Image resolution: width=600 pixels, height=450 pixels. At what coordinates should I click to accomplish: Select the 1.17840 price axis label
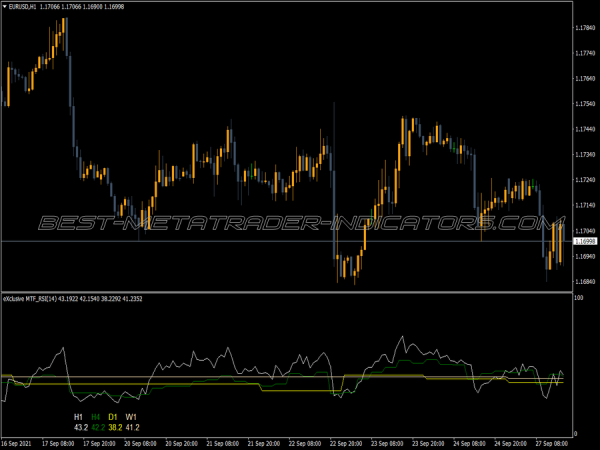(x=585, y=28)
